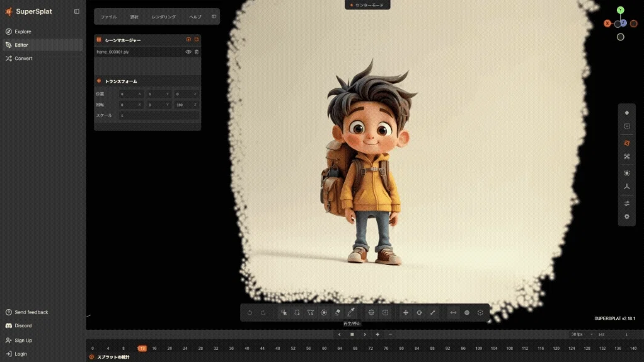
Task: Select the picker selection tool
Action: [284, 313]
